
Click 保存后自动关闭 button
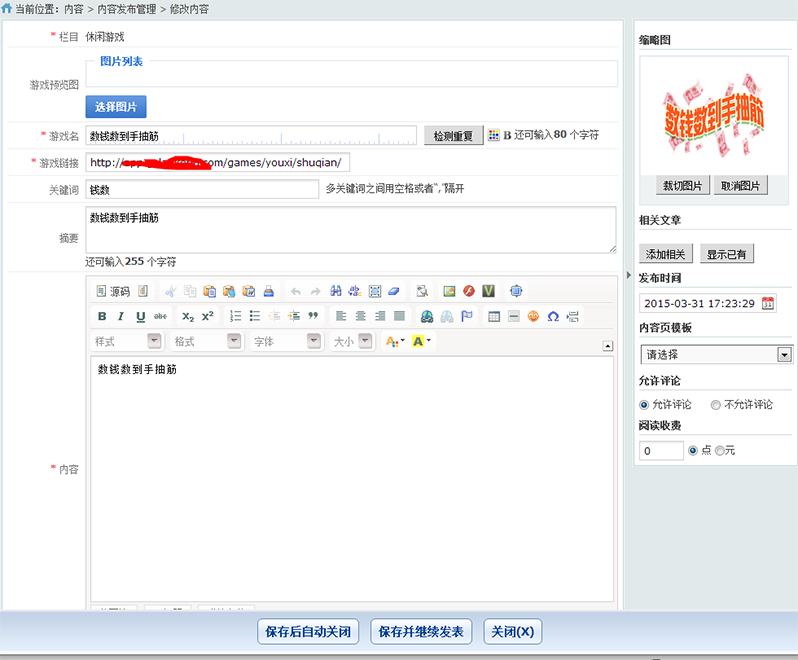tap(308, 632)
